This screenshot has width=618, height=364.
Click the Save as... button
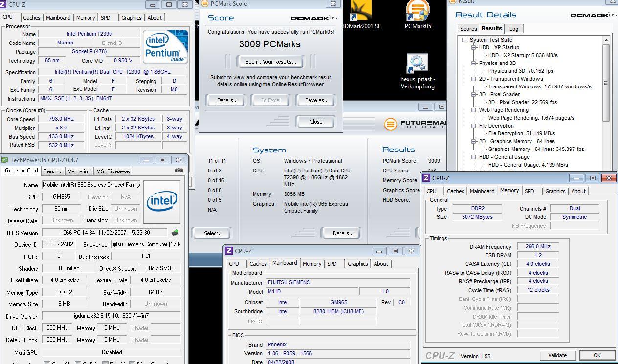(x=316, y=100)
